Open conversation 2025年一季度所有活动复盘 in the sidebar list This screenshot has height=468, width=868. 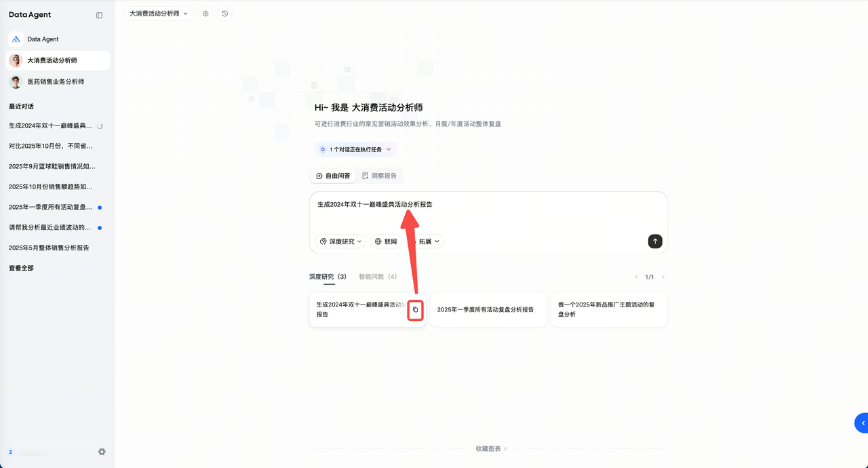click(56, 207)
